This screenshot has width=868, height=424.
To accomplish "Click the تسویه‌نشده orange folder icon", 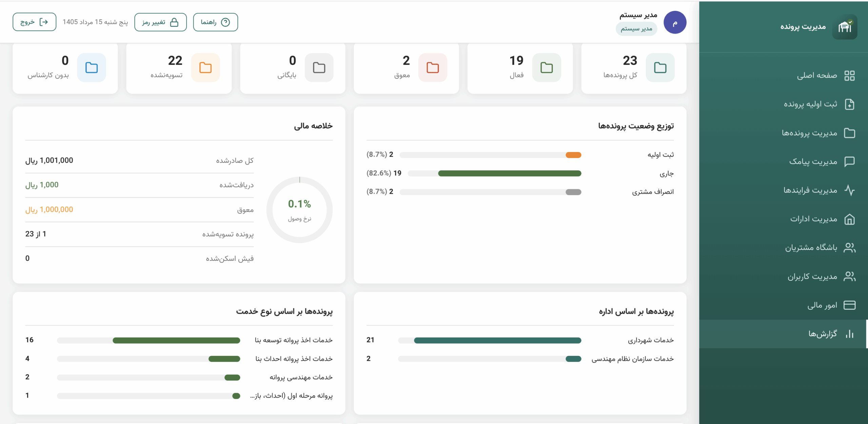I will click(205, 68).
